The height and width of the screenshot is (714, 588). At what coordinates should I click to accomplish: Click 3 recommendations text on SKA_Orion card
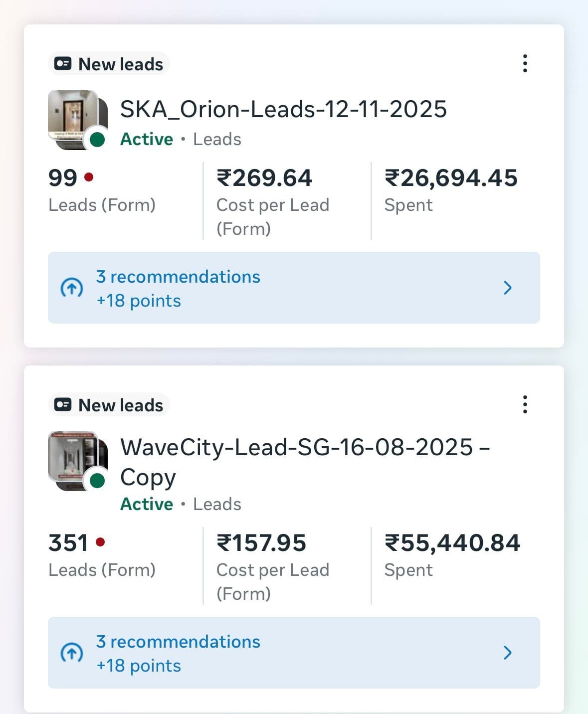tap(178, 277)
